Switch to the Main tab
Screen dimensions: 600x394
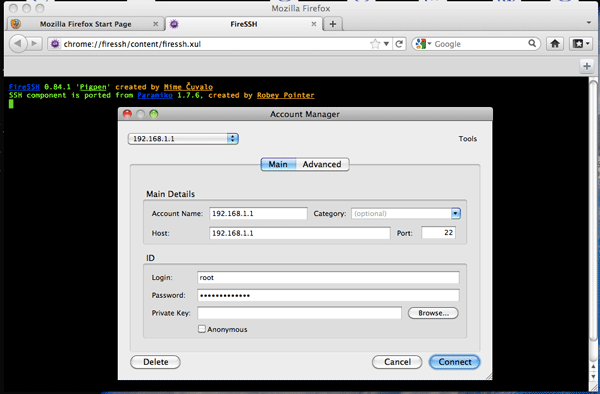coord(278,164)
